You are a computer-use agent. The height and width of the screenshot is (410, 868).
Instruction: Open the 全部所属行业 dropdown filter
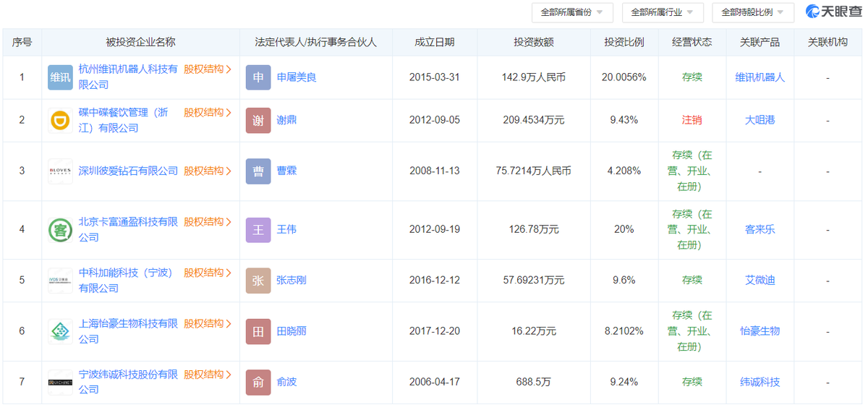(663, 12)
